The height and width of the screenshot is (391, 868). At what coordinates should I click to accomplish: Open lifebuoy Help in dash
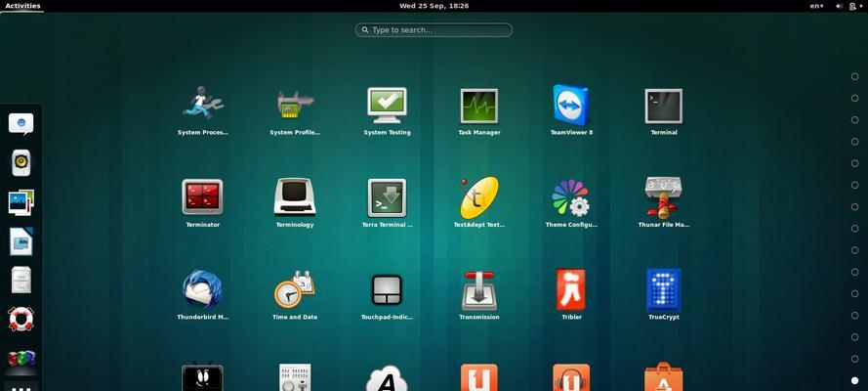click(x=21, y=319)
